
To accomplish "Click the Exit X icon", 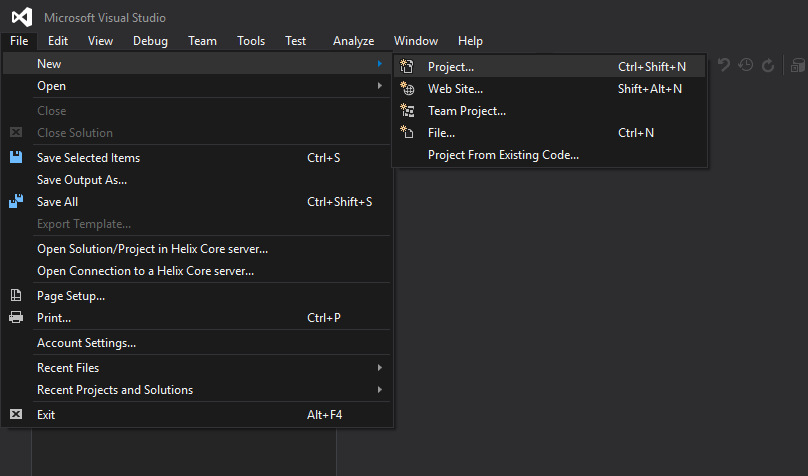I will pos(16,414).
